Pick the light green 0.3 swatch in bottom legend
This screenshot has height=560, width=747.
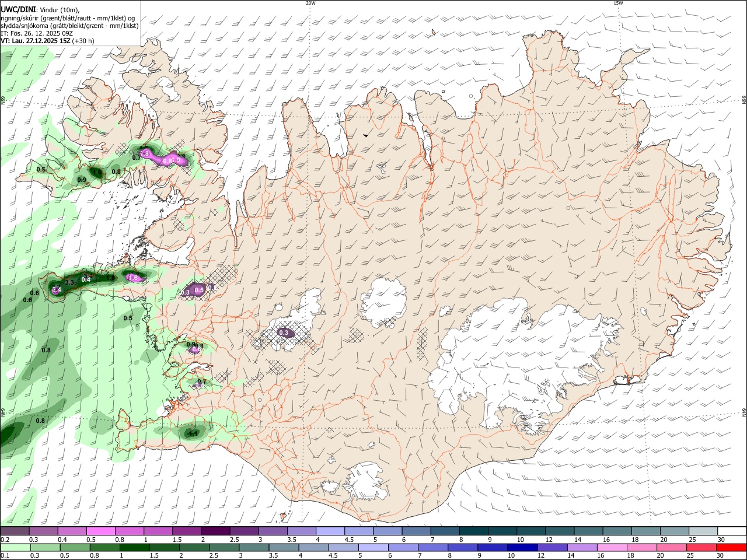coord(45,548)
